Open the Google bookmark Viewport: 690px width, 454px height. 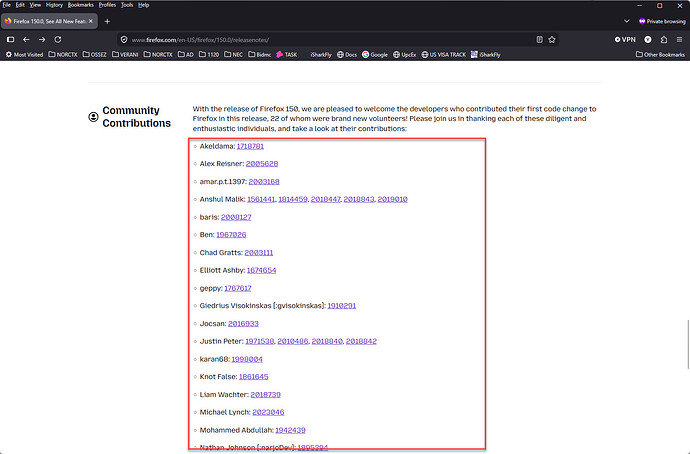click(x=375, y=55)
